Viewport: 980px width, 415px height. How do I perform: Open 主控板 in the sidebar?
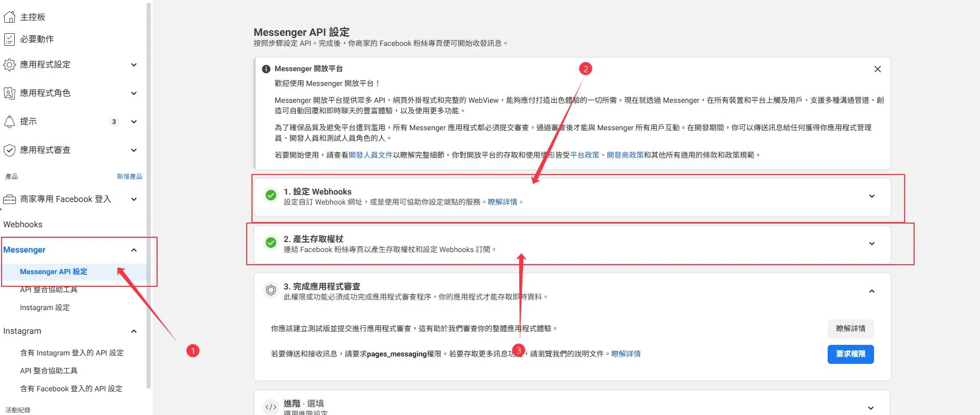(33, 17)
